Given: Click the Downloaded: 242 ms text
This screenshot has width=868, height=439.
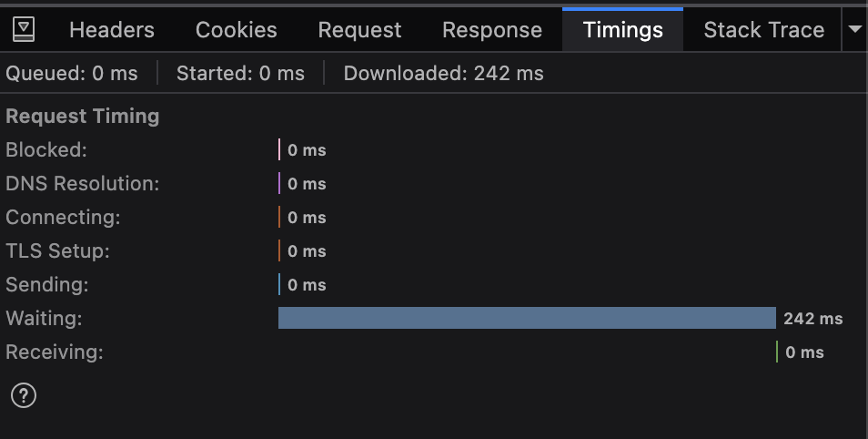Looking at the screenshot, I should [443, 74].
